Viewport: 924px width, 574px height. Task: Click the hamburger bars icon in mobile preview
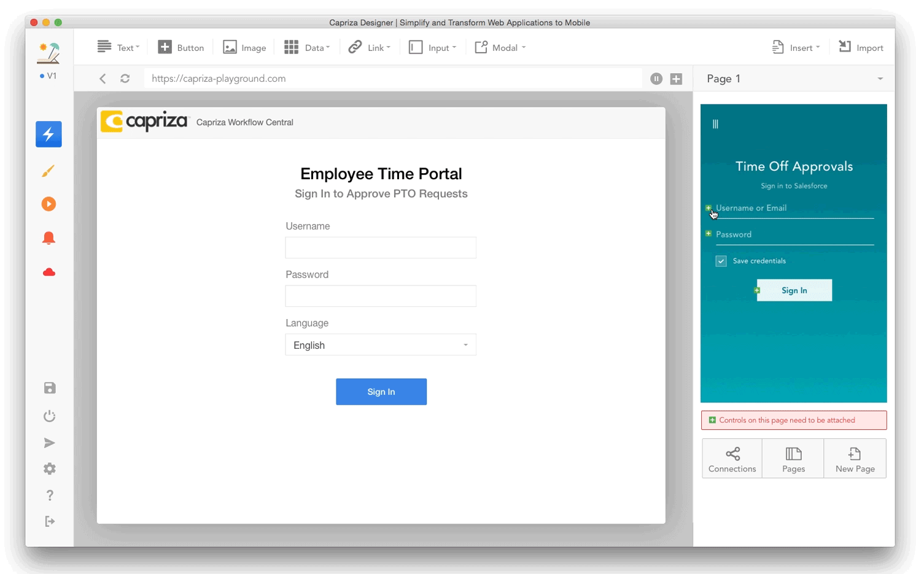(x=715, y=124)
